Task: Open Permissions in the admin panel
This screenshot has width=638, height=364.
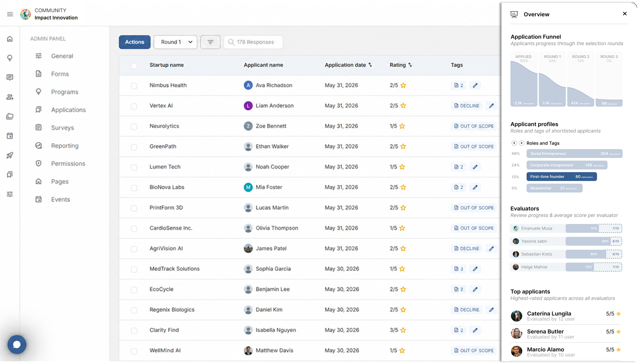Action: click(x=68, y=164)
